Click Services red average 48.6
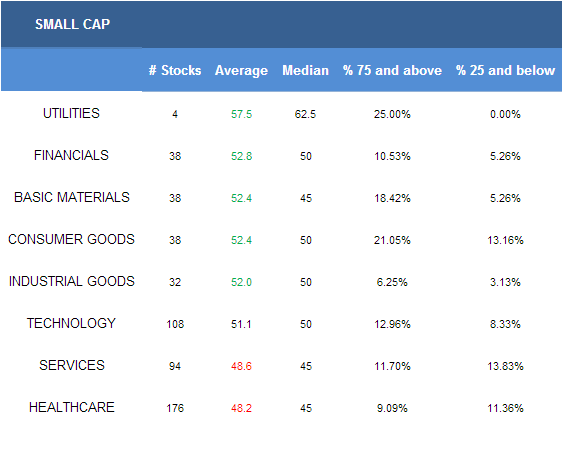Viewport: 563px width, 453px height. point(241,366)
